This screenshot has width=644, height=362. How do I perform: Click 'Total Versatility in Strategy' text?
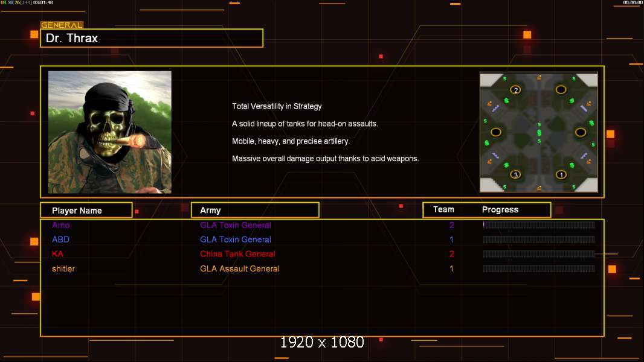click(277, 106)
